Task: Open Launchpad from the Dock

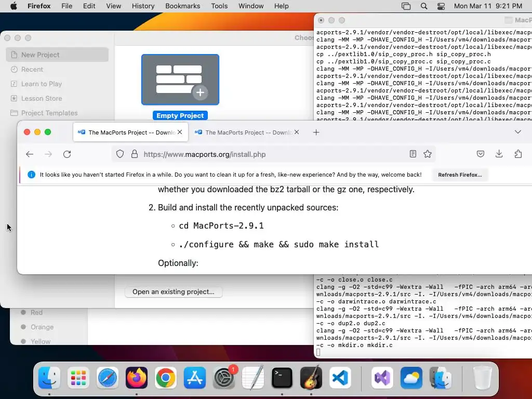Action: (78, 378)
